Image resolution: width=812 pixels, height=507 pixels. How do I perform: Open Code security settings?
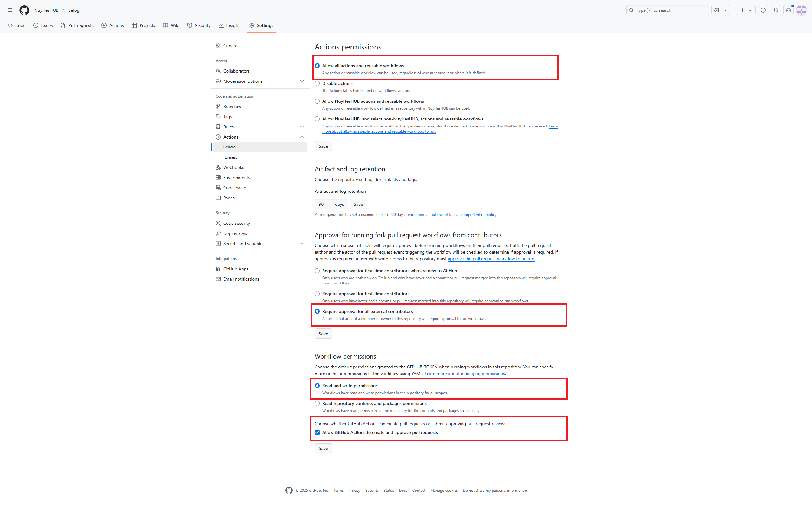pos(260,223)
